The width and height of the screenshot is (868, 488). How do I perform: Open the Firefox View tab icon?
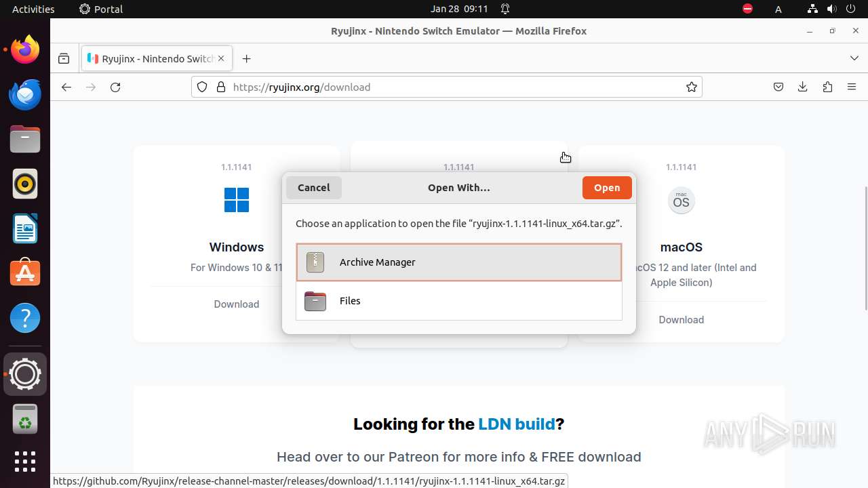coord(64,58)
